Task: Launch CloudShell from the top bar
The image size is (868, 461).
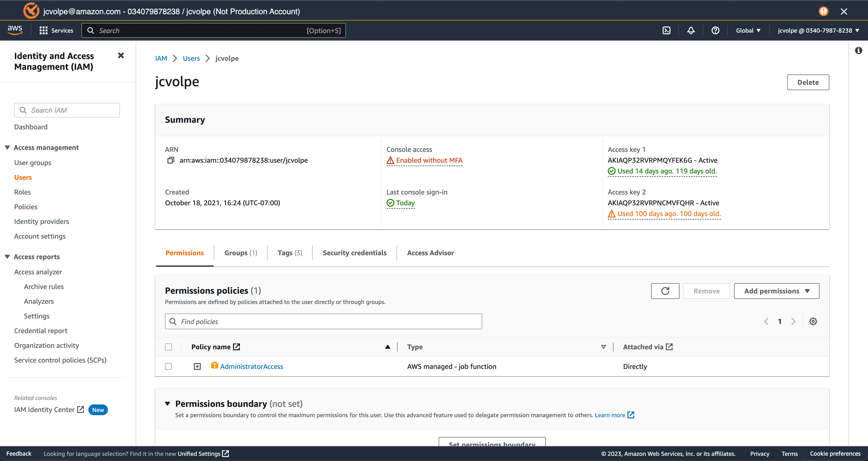Action: pyautogui.click(x=667, y=30)
